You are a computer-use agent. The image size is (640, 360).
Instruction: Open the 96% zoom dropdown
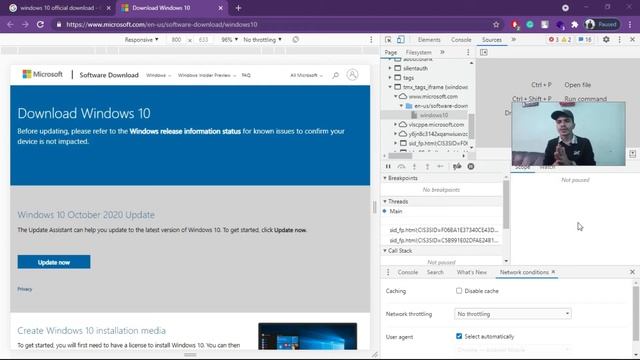coord(229,40)
